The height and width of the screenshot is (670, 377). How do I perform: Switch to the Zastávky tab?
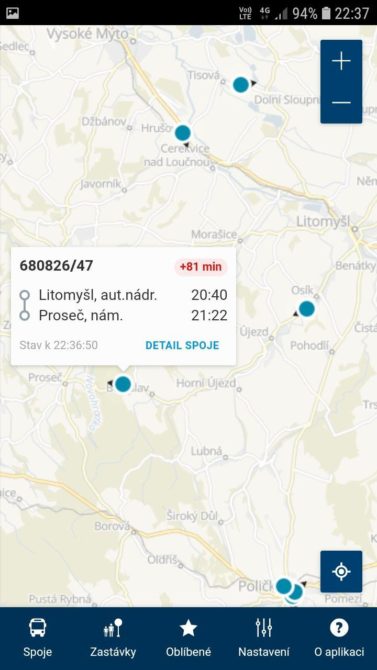click(x=113, y=638)
